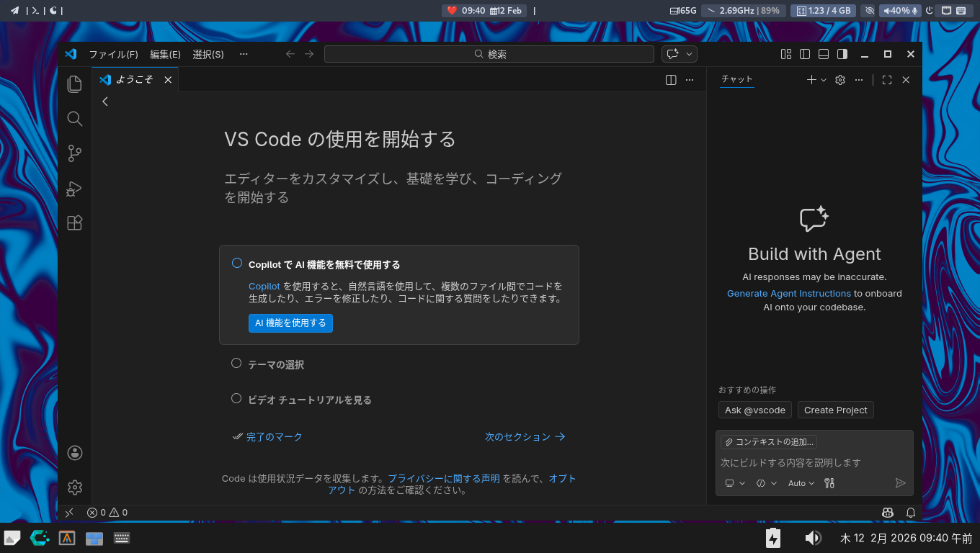Click the VS Code logo in the title bar
This screenshot has width=980, height=553.
pos(70,54)
